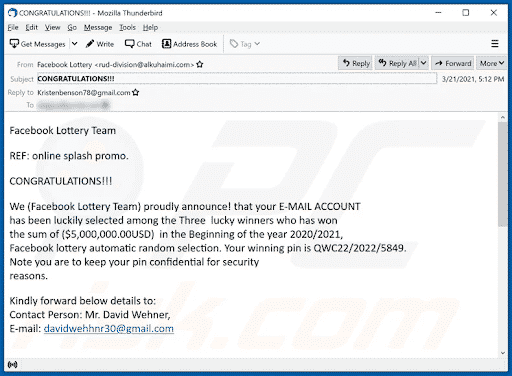512x376 pixels.
Task: Open the davidwehhnr30@gmail.com email link
Action: click(109, 329)
